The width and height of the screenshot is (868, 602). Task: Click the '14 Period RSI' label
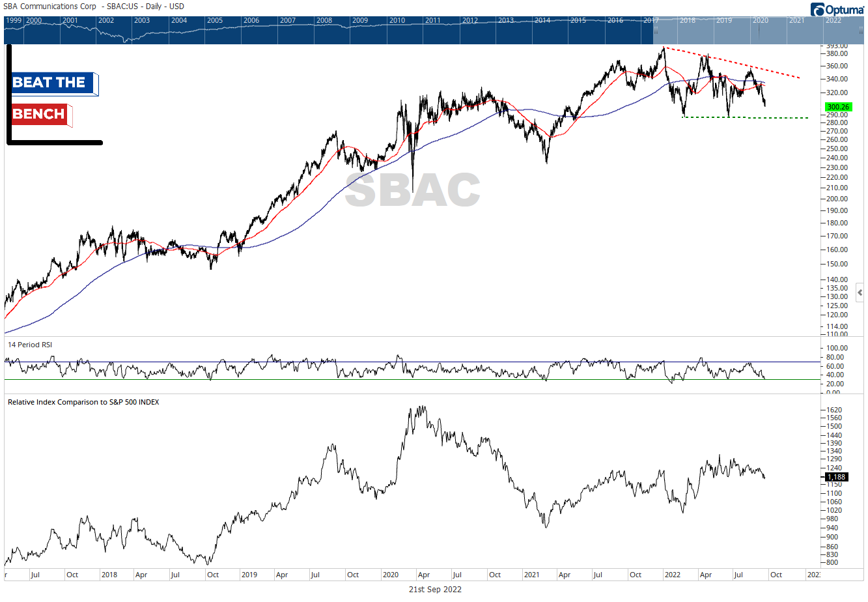pyautogui.click(x=29, y=345)
